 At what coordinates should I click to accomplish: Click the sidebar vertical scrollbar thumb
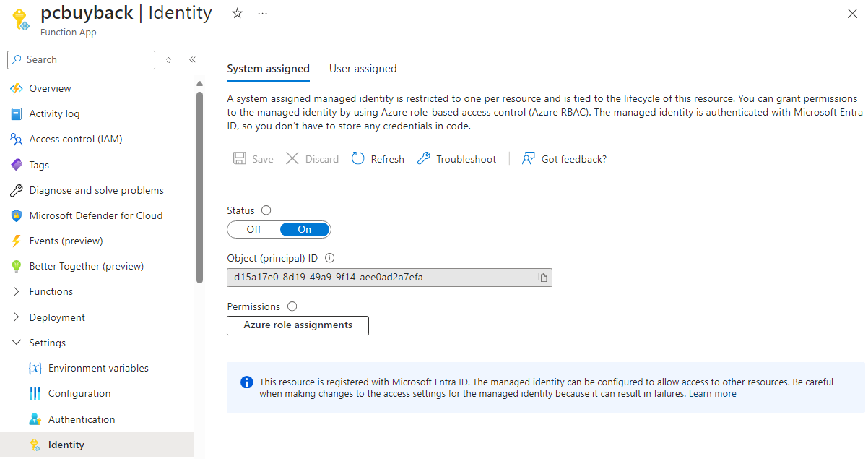pyautogui.click(x=200, y=187)
